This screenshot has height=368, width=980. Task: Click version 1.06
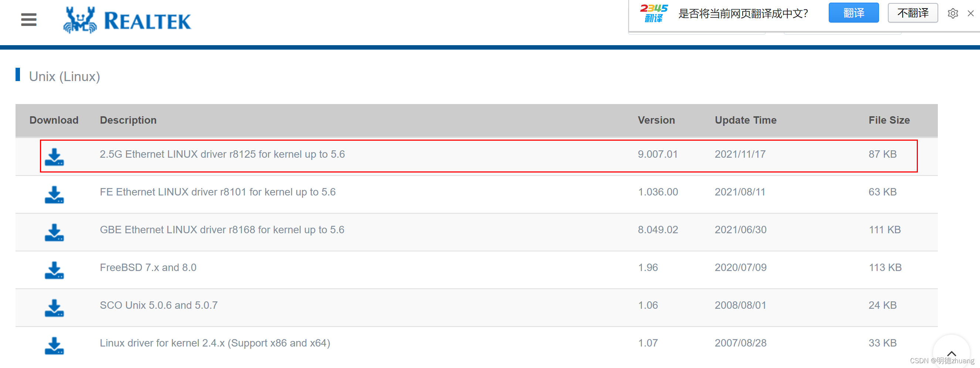(x=648, y=305)
